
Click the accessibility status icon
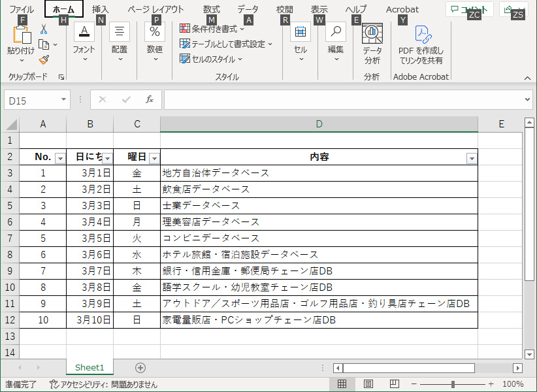pyautogui.click(x=54, y=384)
